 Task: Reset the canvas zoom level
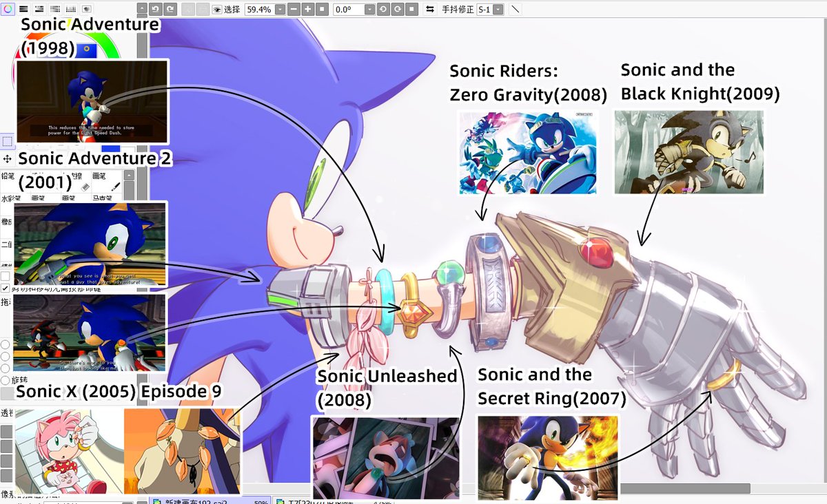pyautogui.click(x=321, y=10)
